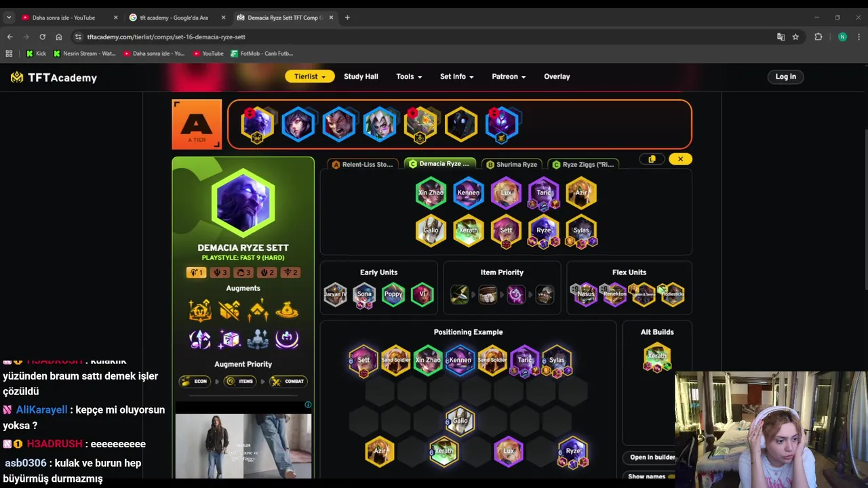Click the gold up-arrows augment icon

258,310
